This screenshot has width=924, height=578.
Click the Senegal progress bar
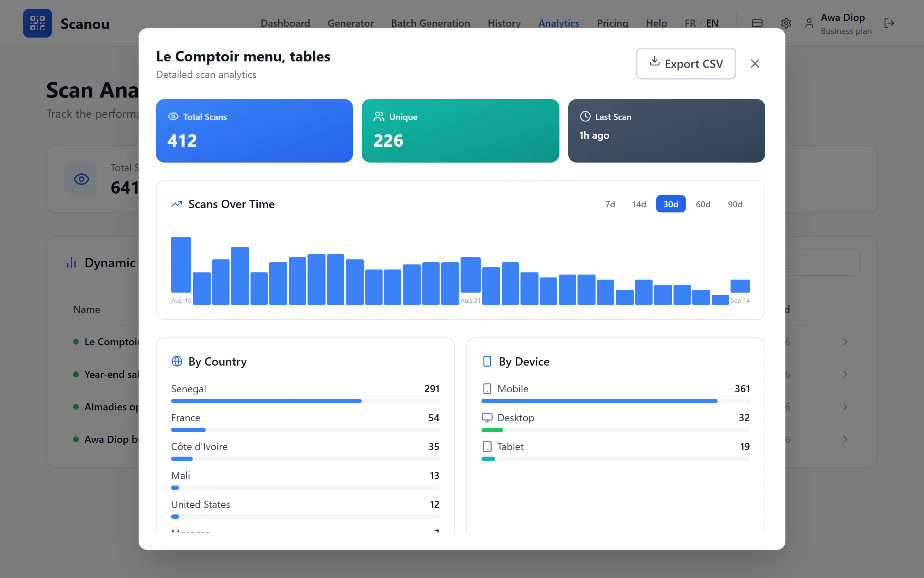305,401
